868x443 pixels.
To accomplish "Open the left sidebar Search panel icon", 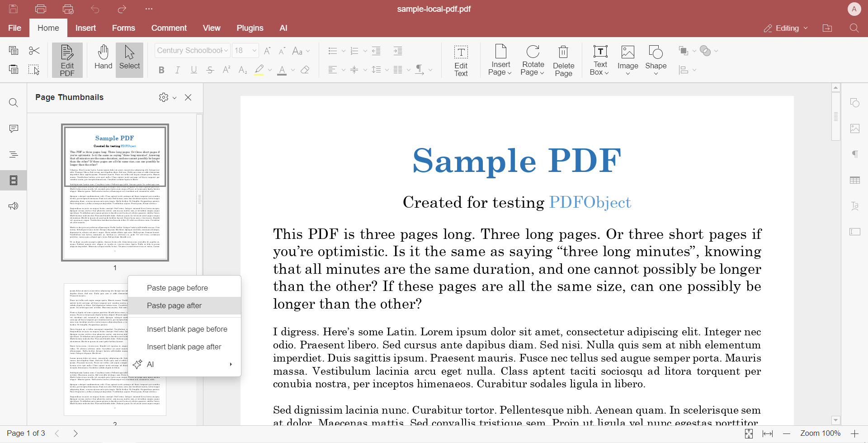I will coord(14,103).
